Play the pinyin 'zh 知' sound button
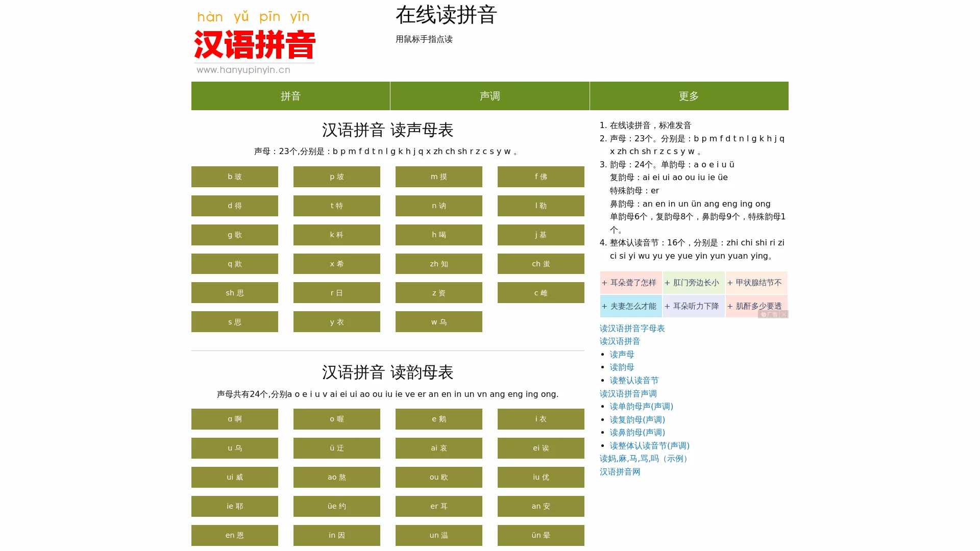 click(438, 264)
